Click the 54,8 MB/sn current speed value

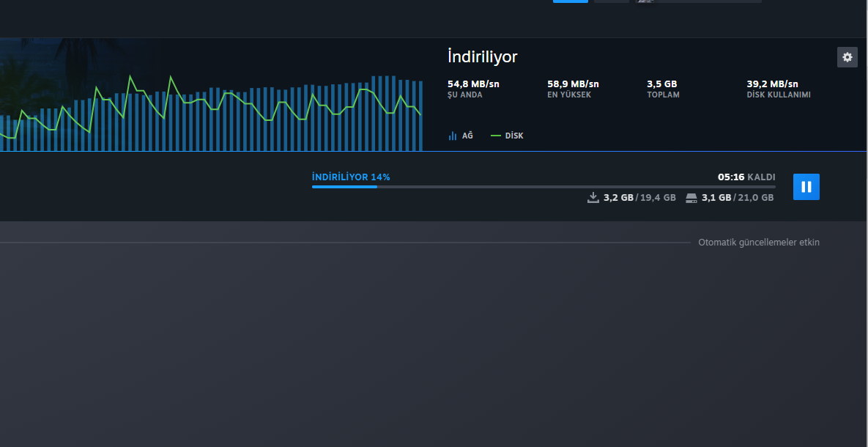[473, 84]
